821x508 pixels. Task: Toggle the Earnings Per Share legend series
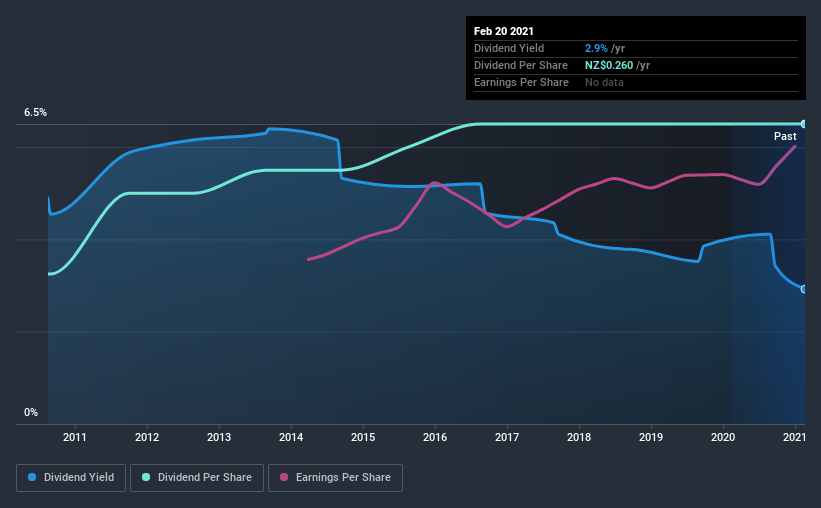click(x=335, y=478)
